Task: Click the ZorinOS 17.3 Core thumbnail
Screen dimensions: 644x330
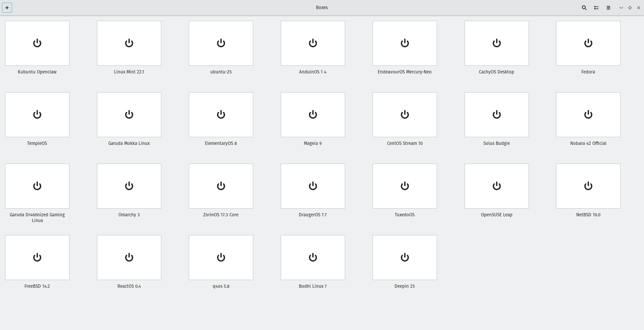Action: (221, 186)
